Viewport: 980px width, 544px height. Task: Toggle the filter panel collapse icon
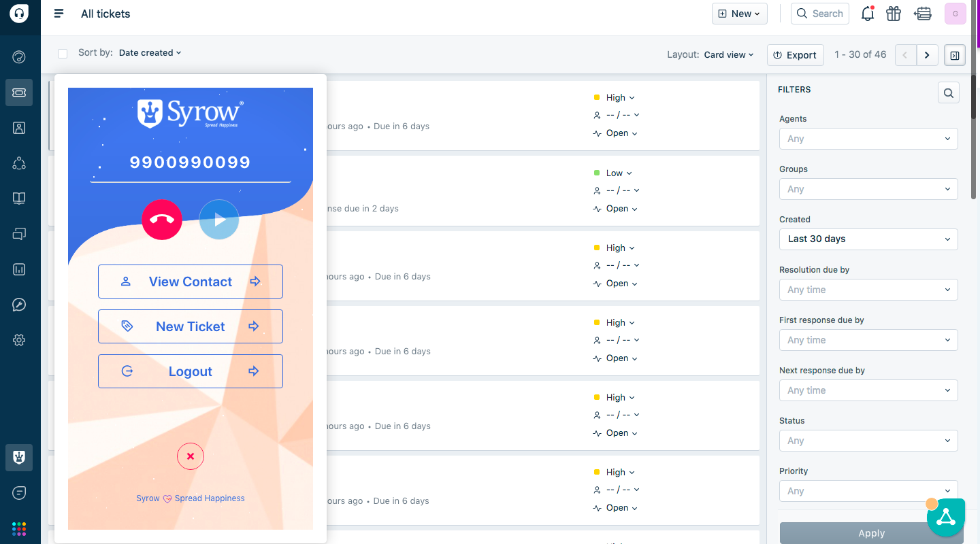955,55
